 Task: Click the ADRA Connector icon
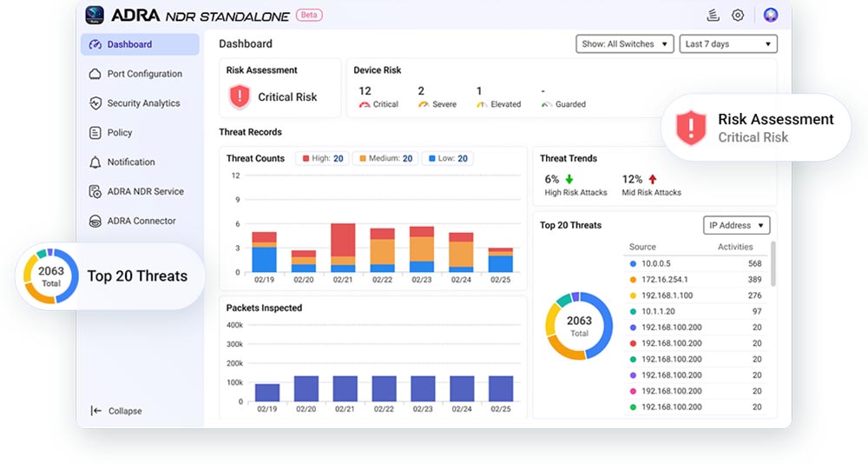[x=95, y=222]
